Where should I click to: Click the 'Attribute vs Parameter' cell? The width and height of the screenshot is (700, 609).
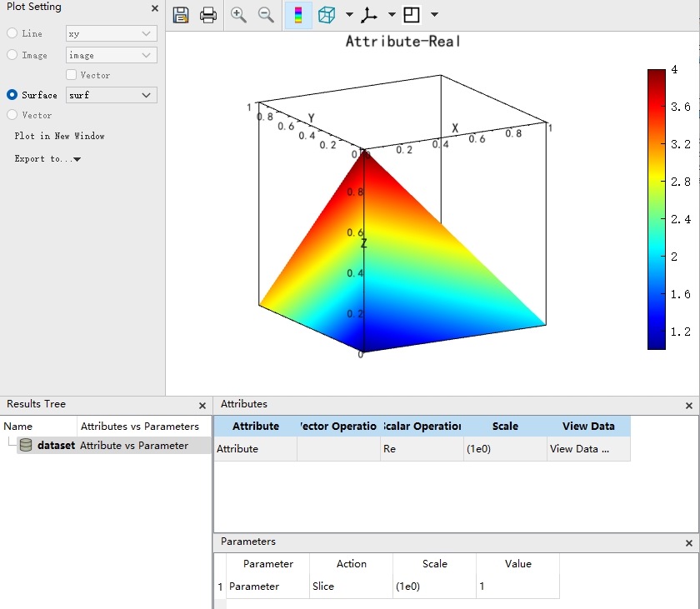[x=134, y=445]
